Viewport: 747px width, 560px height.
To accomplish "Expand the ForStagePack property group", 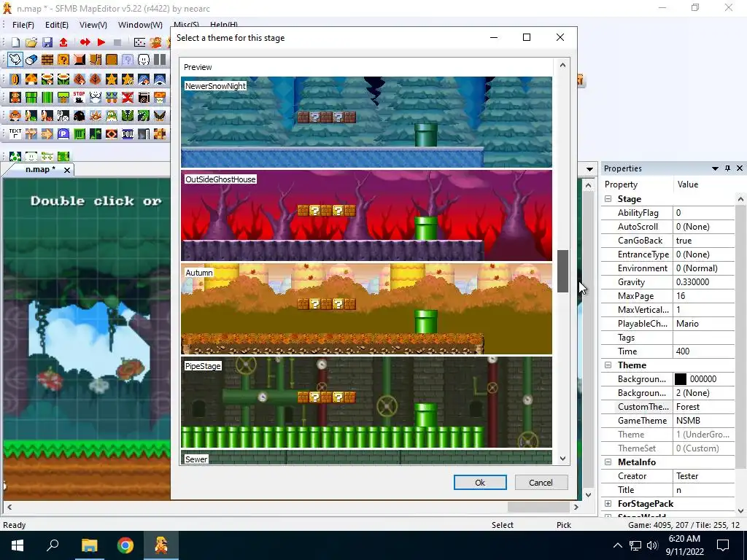I will (x=608, y=504).
